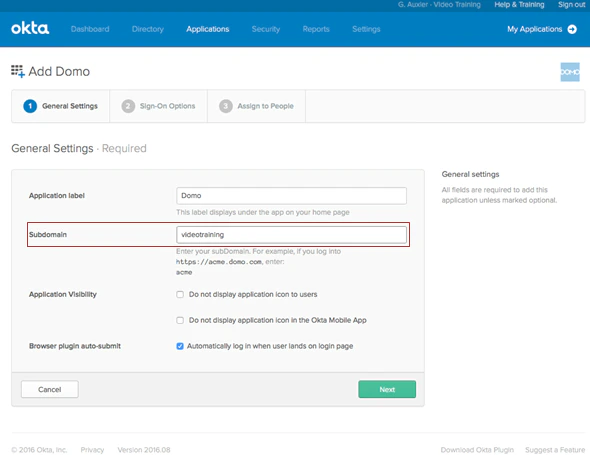This screenshot has height=455, width=590.
Task: Open the Security menu
Action: coord(266,29)
